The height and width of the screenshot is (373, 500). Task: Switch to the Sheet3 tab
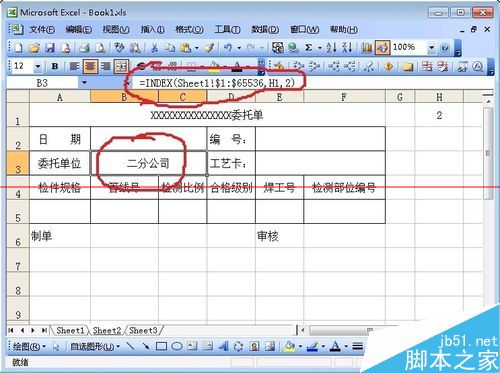[x=143, y=330]
